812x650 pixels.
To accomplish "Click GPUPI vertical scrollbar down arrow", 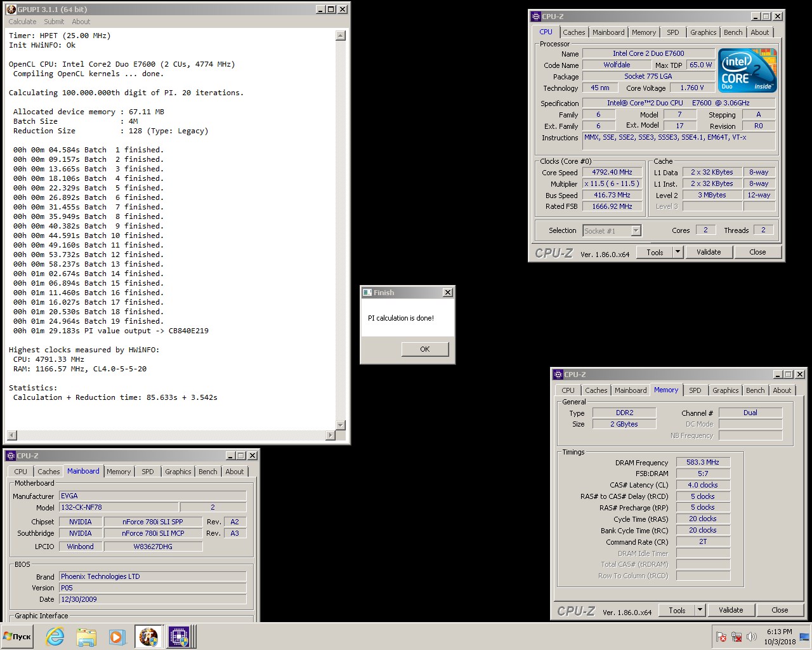I will [x=341, y=425].
